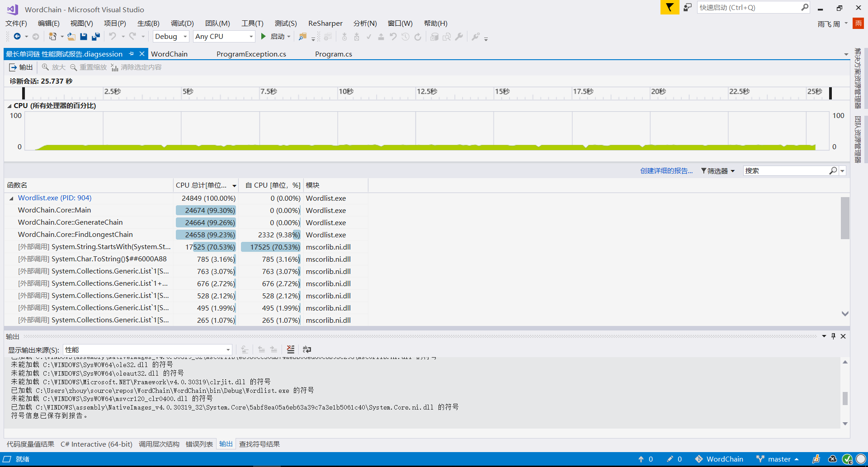This screenshot has width=868, height=467.
Task: Open the search options dropdown arrow
Action: pos(842,171)
